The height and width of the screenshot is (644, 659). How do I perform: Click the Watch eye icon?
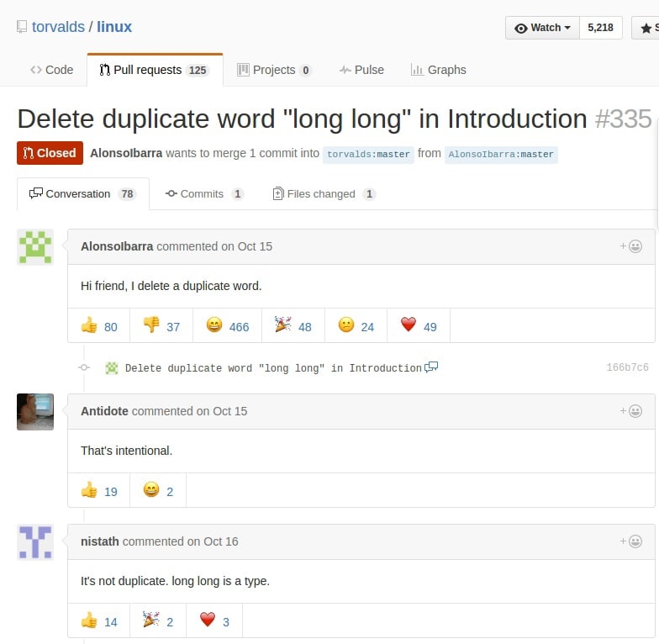[521, 29]
